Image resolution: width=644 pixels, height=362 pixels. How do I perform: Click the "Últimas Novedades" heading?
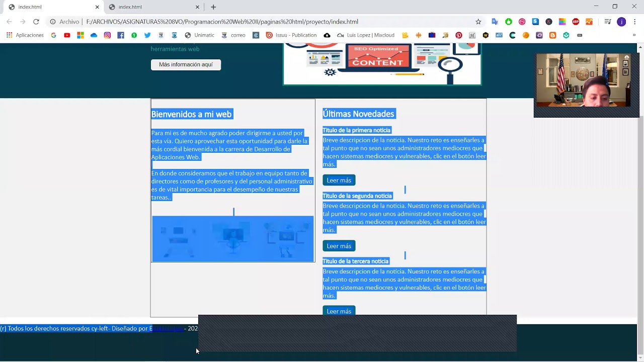[358, 114]
